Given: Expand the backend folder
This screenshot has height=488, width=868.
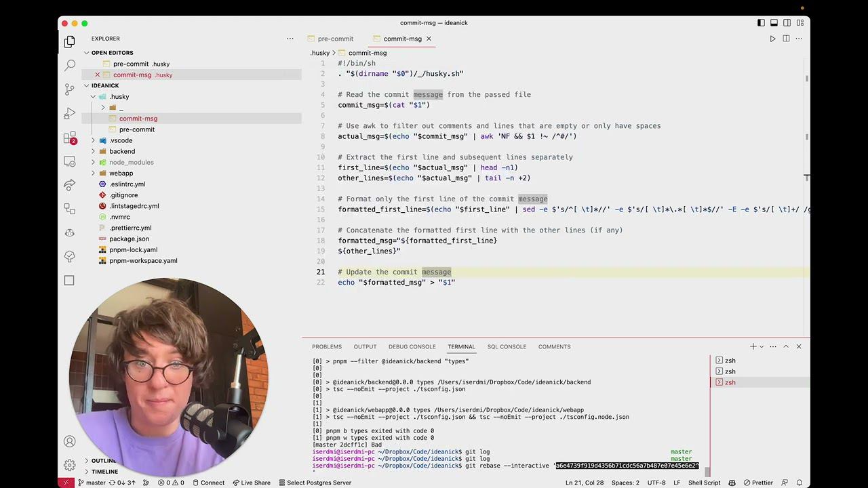Looking at the screenshot, I should tap(93, 151).
